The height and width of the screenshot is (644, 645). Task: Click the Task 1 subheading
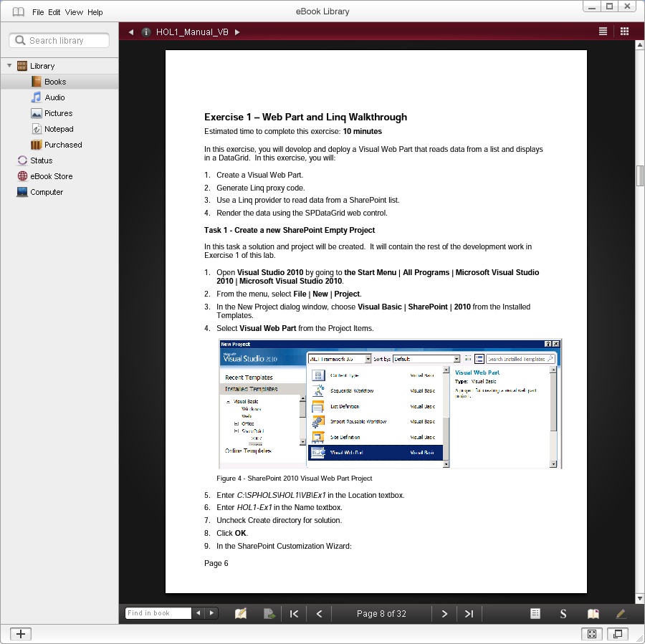coord(290,230)
